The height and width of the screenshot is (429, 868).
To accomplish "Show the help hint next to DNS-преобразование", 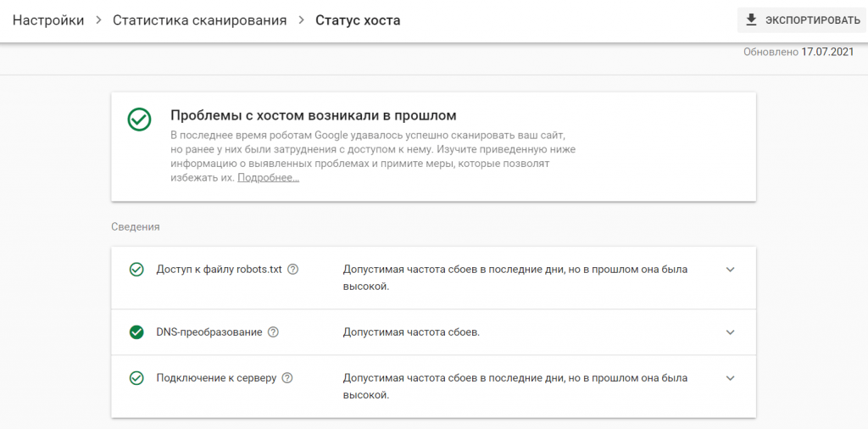I will [x=273, y=332].
